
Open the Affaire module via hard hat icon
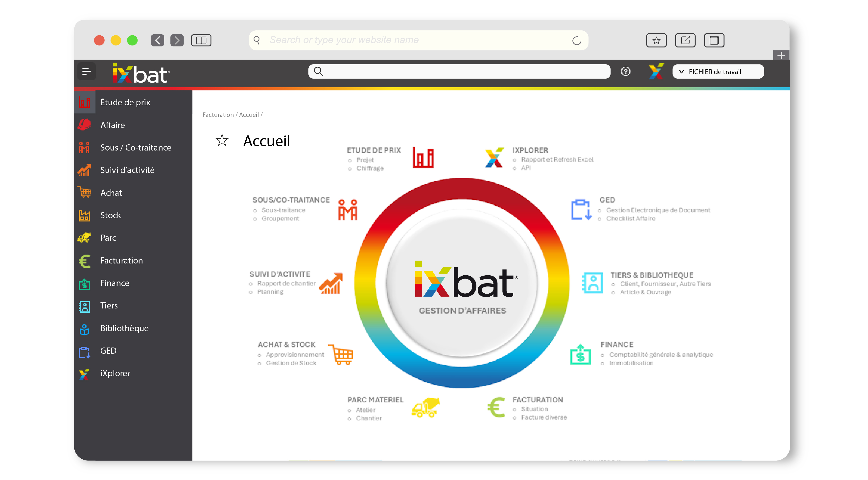pyautogui.click(x=85, y=125)
